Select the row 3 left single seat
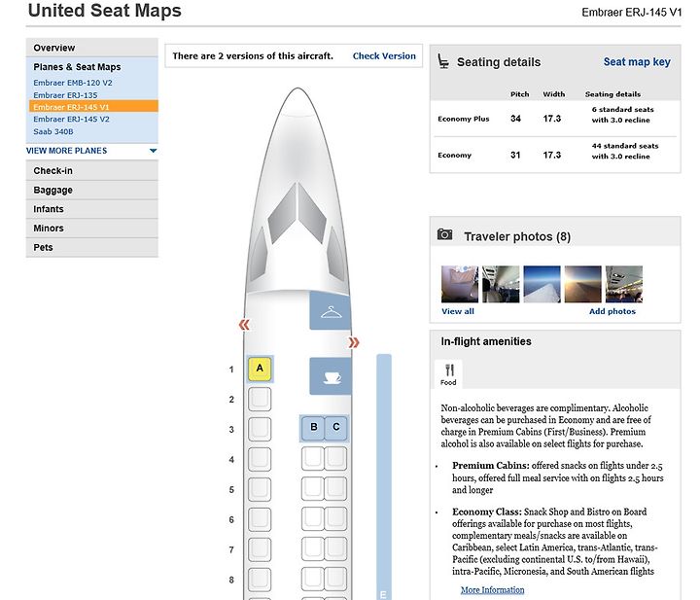The image size is (700, 600). coord(260,429)
